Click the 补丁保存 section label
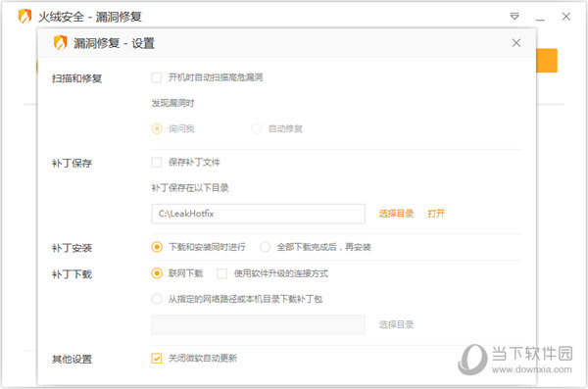 click(x=72, y=164)
